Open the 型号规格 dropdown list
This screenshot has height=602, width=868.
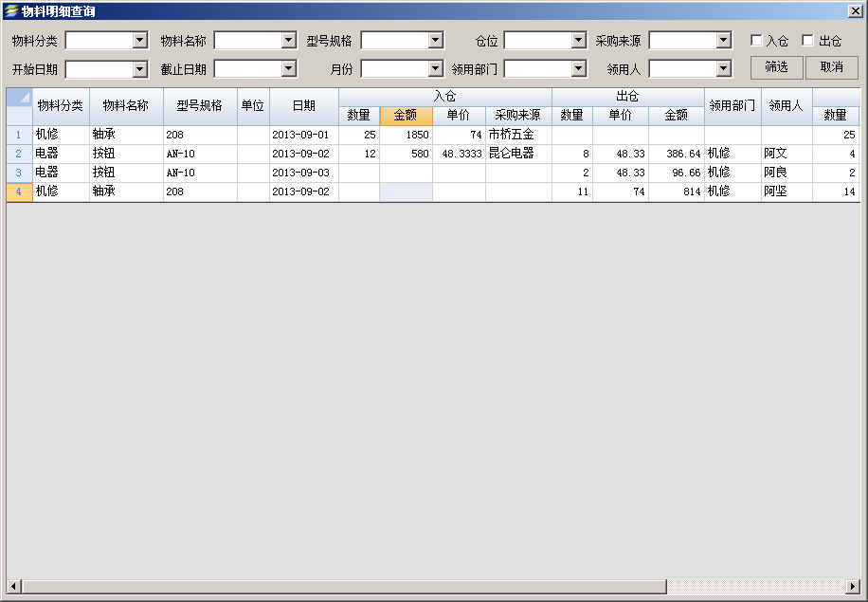[436, 41]
